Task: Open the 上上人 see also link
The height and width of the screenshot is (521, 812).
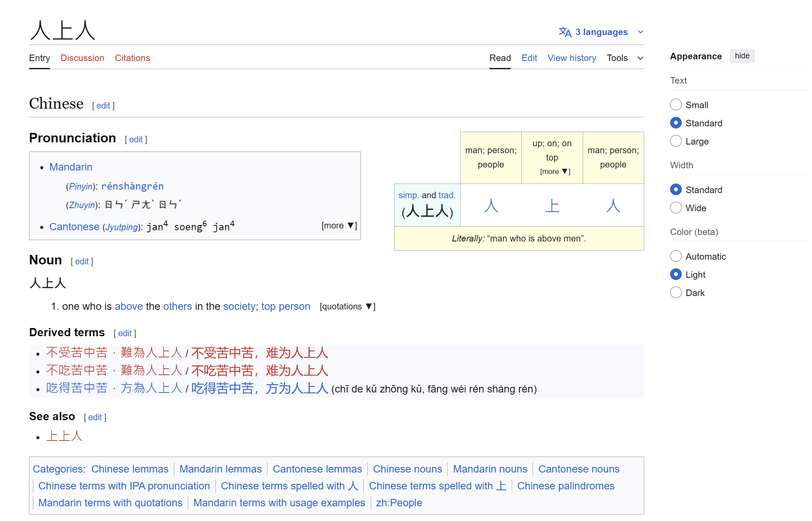Action: (64, 436)
